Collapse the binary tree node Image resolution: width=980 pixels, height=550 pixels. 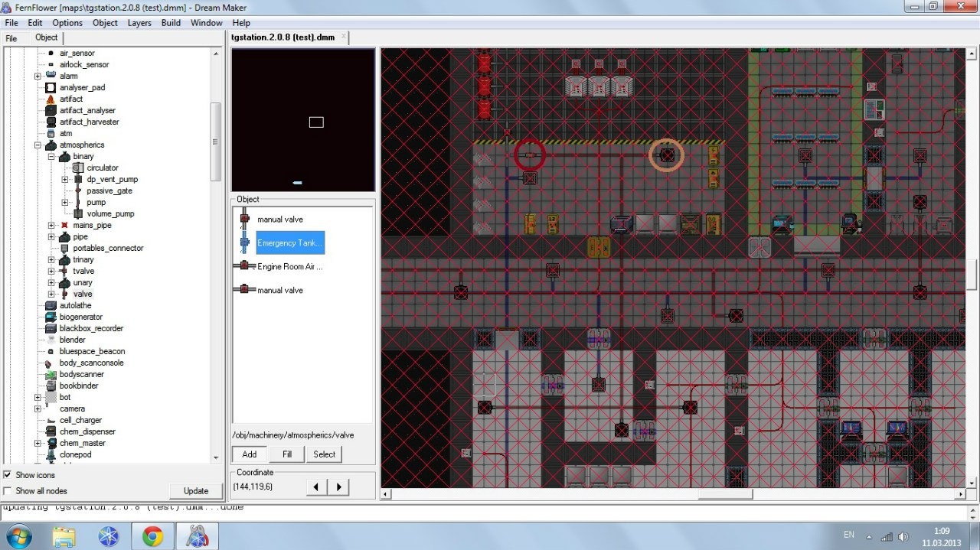tap(51, 156)
